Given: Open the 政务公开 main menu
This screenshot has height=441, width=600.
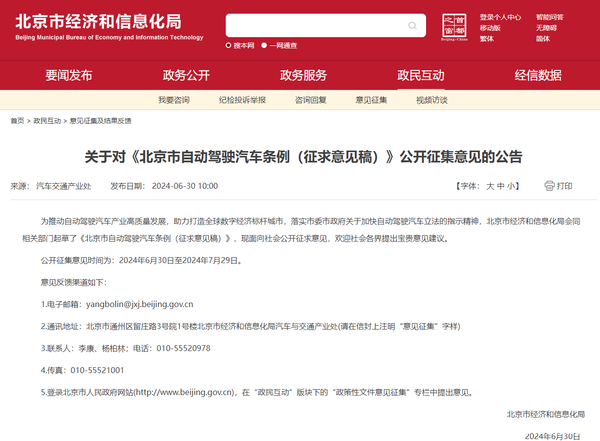Looking at the screenshot, I should pos(186,75).
